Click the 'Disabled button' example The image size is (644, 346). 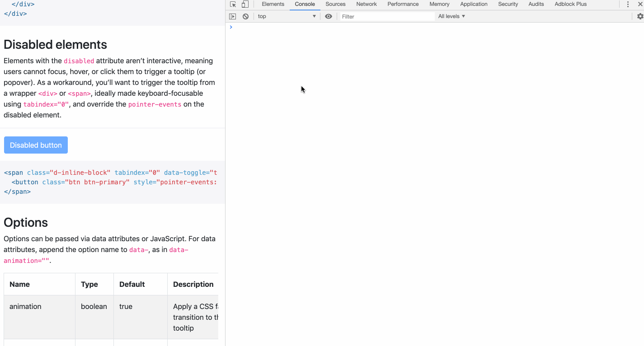tap(36, 145)
